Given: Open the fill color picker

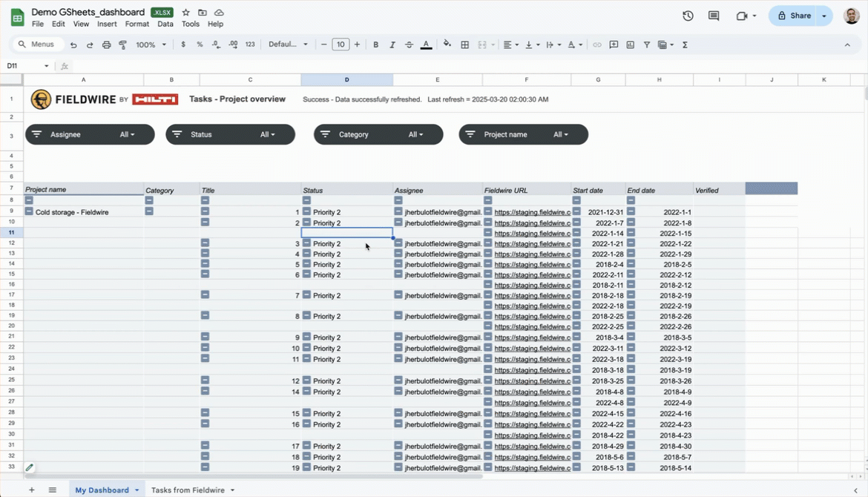Looking at the screenshot, I should [x=447, y=45].
